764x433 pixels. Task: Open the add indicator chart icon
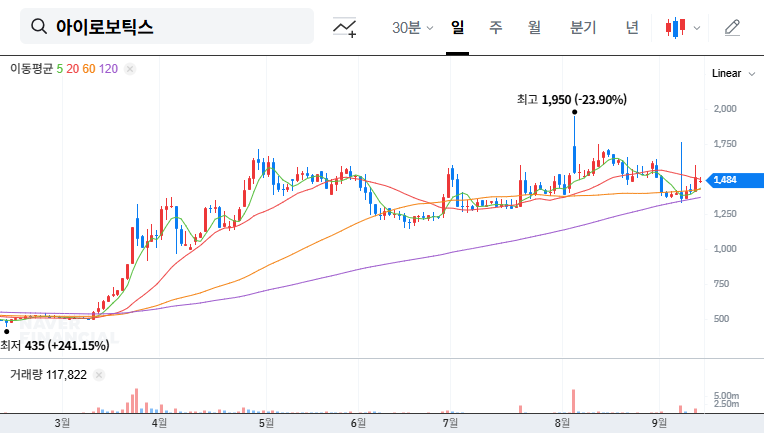click(x=345, y=27)
